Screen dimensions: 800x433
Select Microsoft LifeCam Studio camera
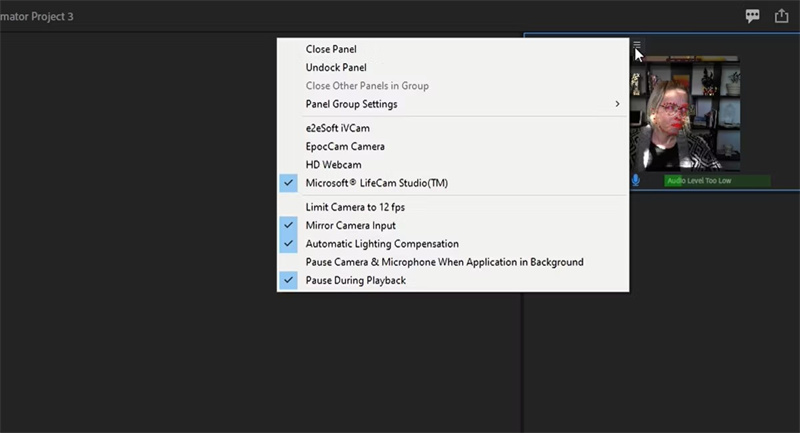pos(377,183)
